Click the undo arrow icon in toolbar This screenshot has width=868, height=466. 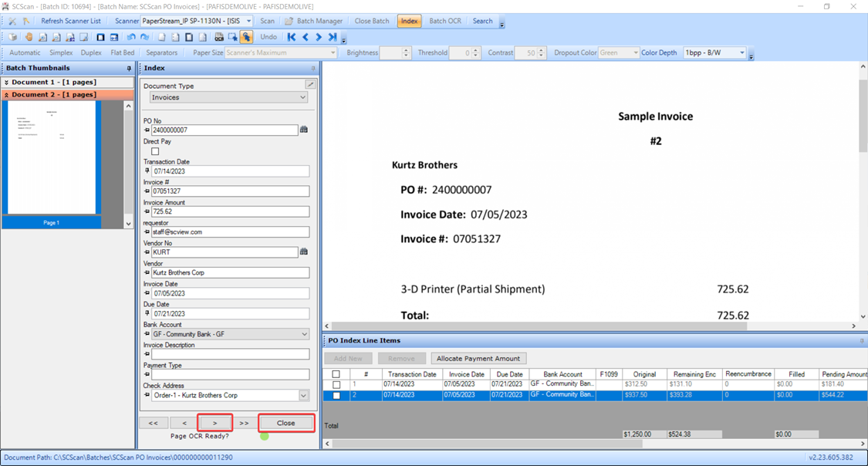coord(131,37)
